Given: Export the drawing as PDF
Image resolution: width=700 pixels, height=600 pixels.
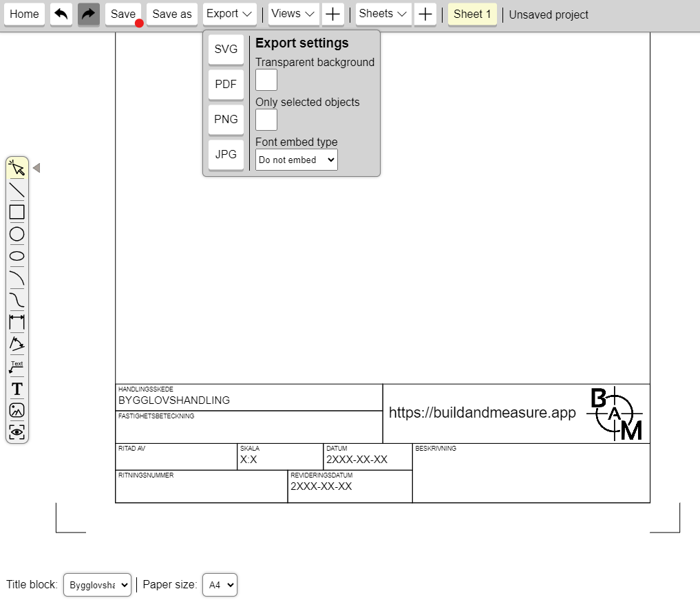Looking at the screenshot, I should [x=225, y=84].
